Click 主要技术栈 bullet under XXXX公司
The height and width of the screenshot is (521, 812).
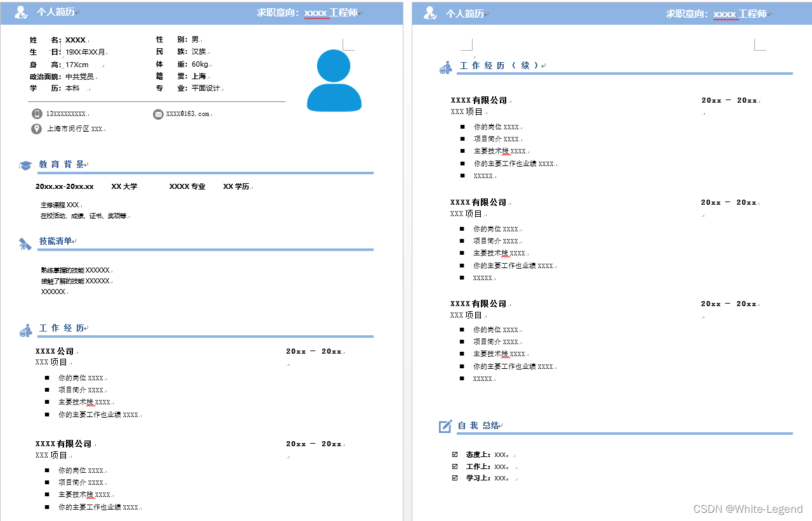[85, 402]
